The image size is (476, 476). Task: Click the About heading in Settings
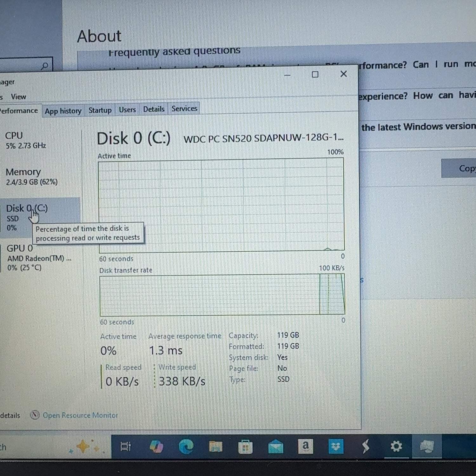tap(99, 36)
